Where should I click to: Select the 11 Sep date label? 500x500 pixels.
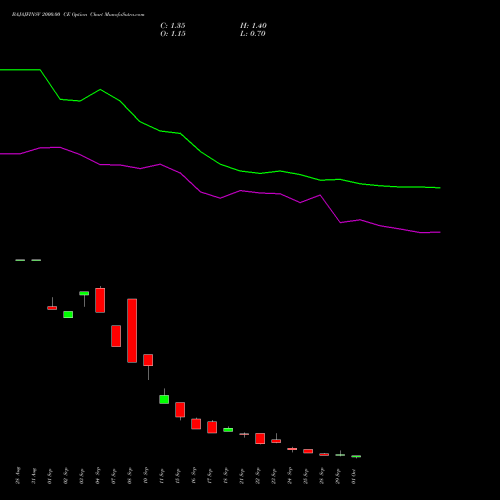(162, 476)
